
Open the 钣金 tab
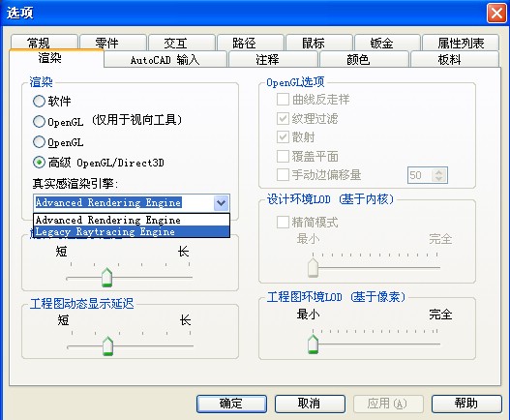click(387, 43)
